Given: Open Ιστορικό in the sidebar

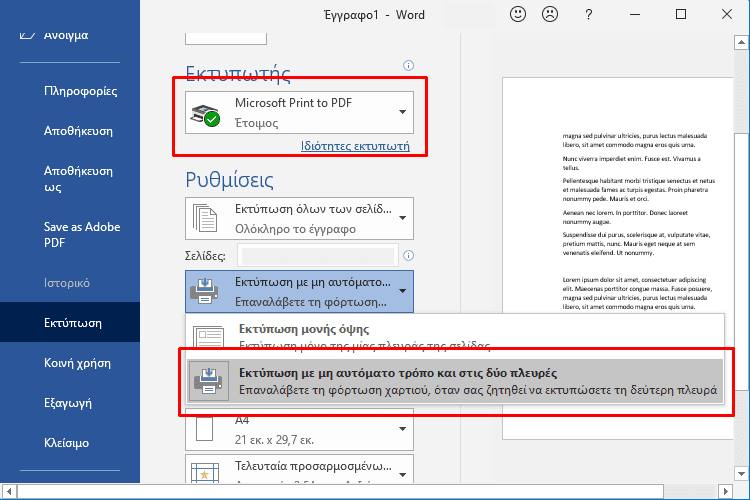Looking at the screenshot, I should (67, 283).
